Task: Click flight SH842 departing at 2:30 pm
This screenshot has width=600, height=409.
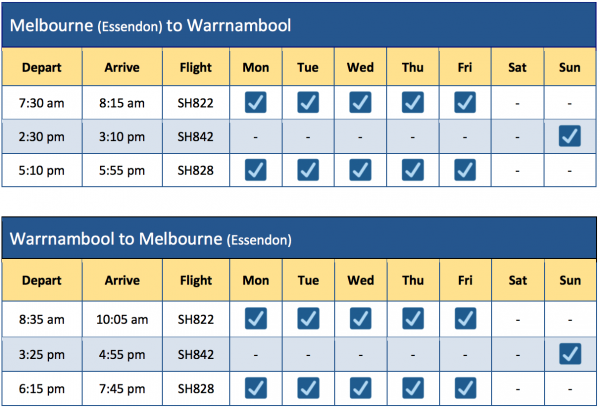Action: (x=195, y=136)
